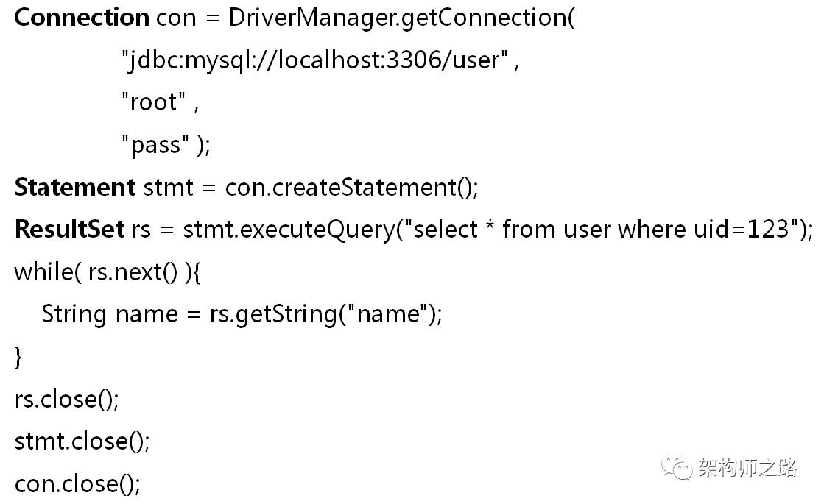The height and width of the screenshot is (504, 824).
Task: Click rs.getString("name") call
Action: (325, 314)
